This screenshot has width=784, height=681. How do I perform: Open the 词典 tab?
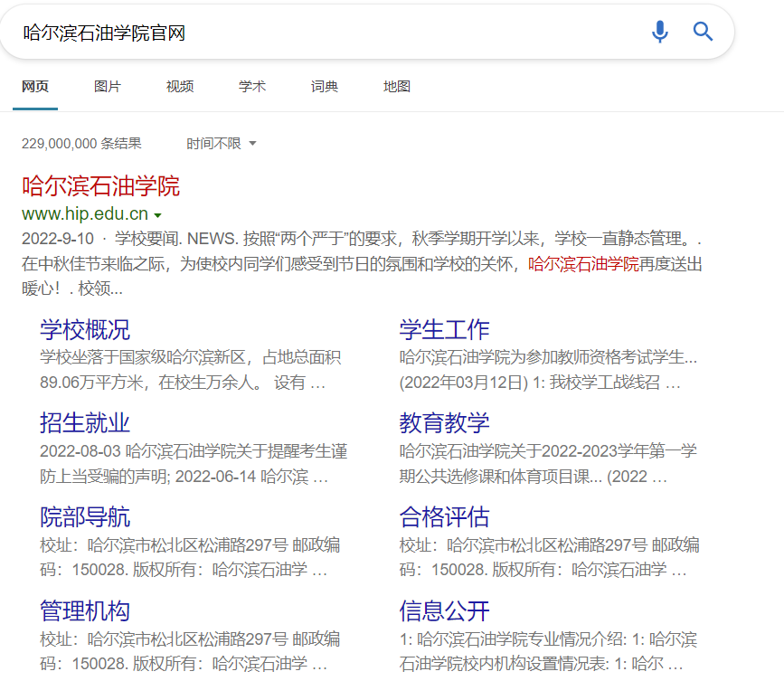325,87
